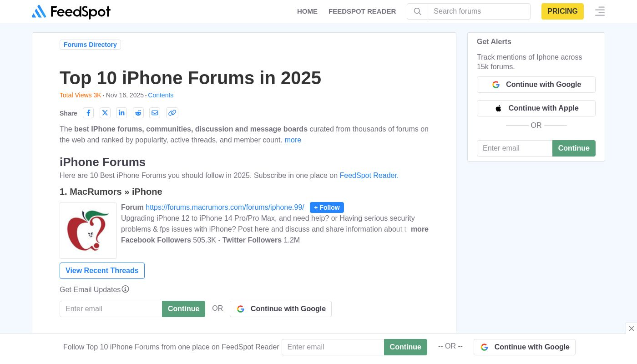Viewport: 637px width, 364px height.
Task: Expand the intro text with 'more'
Action: (x=293, y=140)
